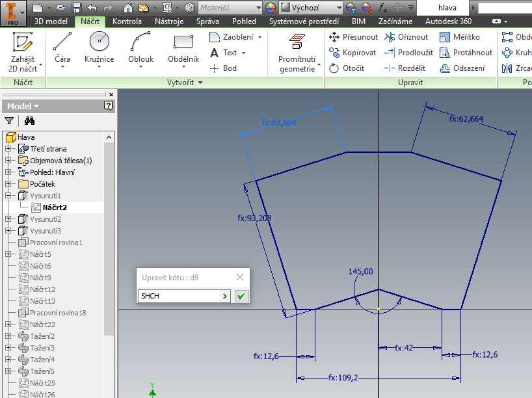This screenshot has width=532, height=398.
Task: Click the fx:93,208 dimension
Action: (254, 218)
